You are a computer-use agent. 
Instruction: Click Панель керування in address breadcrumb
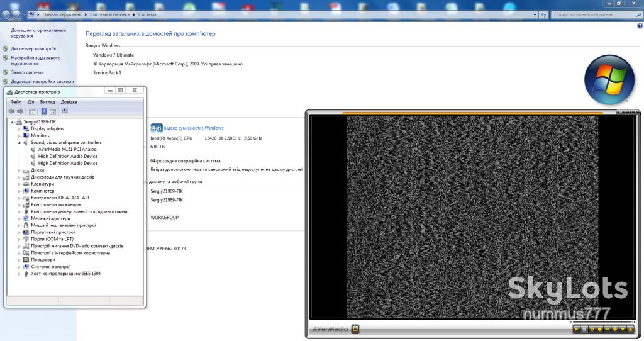coord(62,15)
